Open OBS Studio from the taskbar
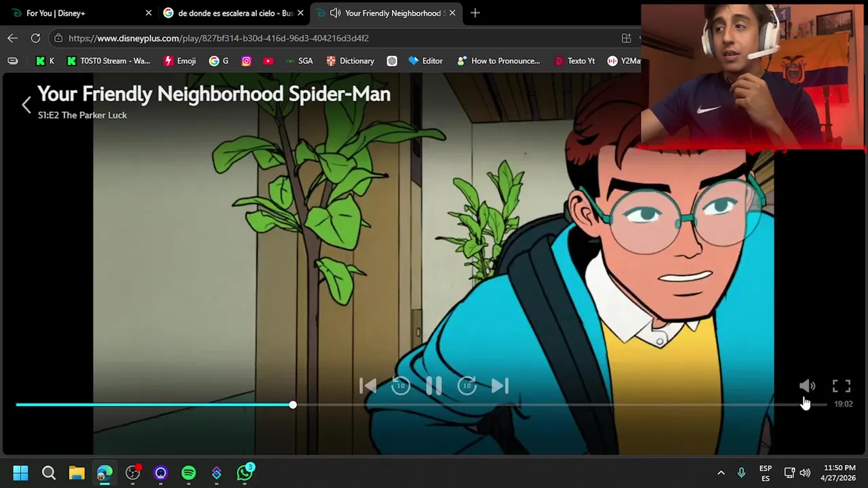Image resolution: width=868 pixels, height=488 pixels. tap(133, 473)
